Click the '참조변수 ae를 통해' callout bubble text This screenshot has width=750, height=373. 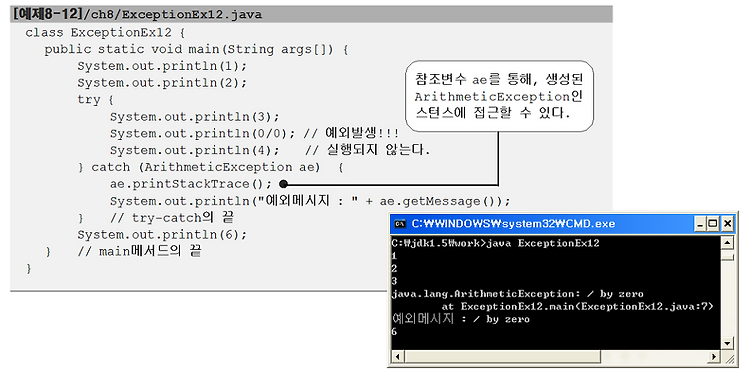click(x=499, y=97)
